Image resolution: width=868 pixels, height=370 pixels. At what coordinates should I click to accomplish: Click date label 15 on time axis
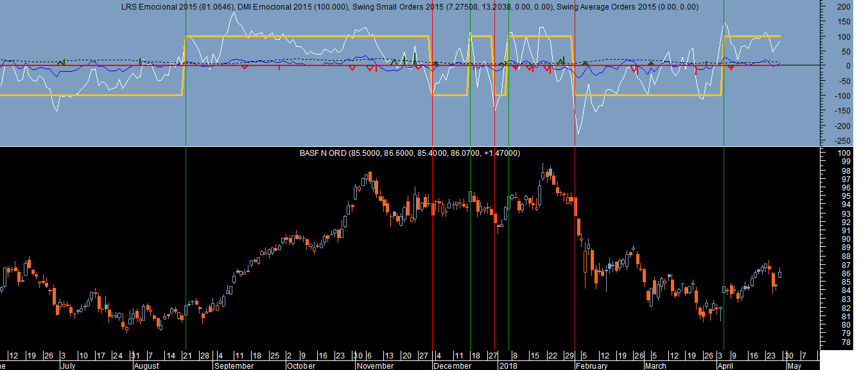[534, 355]
